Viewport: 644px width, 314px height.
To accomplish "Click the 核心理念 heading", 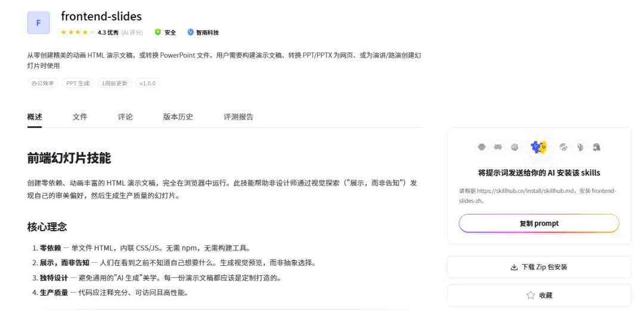I will click(x=47, y=226).
